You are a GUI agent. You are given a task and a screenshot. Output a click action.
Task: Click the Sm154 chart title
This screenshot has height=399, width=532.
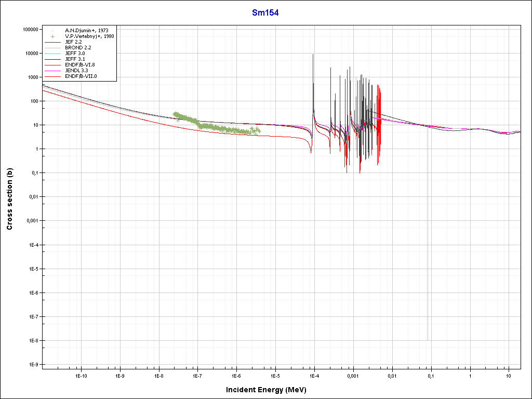click(x=265, y=13)
